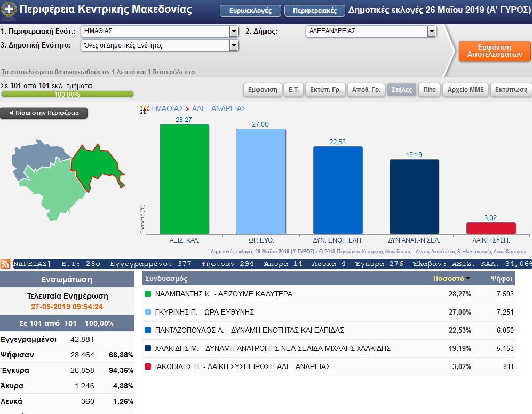Click the Εκτύπωση button

pyautogui.click(x=511, y=90)
